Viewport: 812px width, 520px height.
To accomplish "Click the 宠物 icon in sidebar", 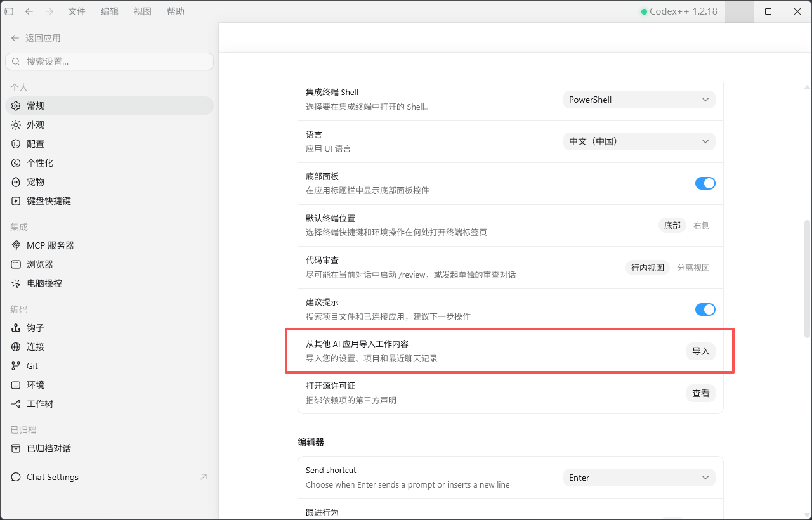I will 16,182.
